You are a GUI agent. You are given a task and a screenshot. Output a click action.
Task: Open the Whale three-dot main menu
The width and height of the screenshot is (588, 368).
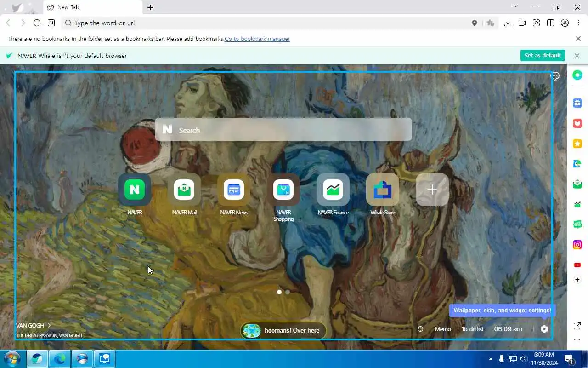pyautogui.click(x=579, y=23)
